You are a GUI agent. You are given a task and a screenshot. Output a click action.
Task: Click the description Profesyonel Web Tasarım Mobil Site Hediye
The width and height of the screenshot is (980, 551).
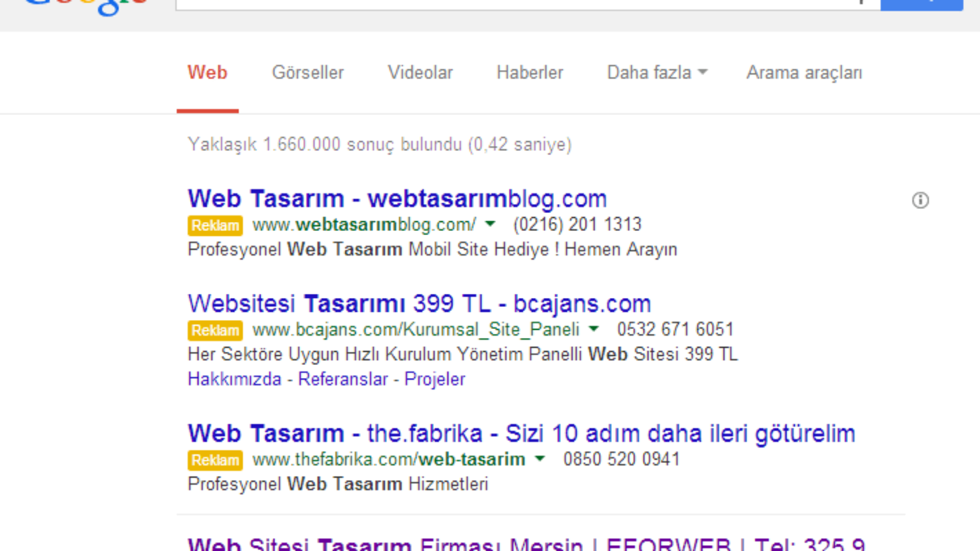coord(433,250)
